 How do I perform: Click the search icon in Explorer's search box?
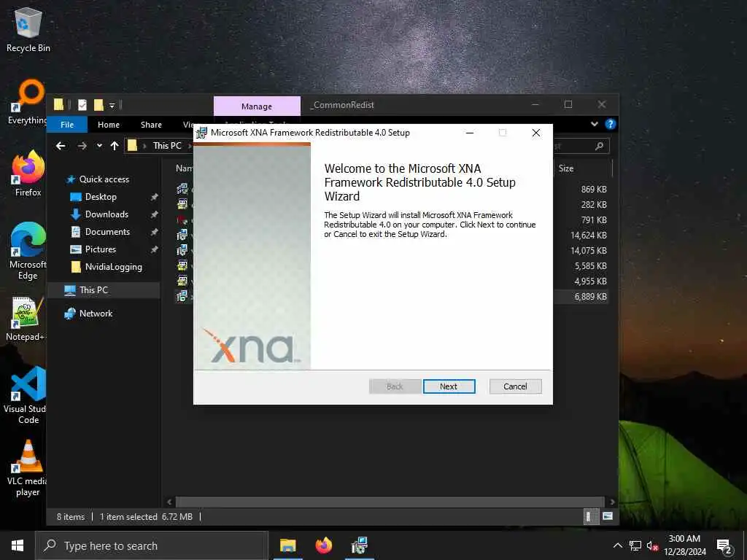tap(600, 146)
